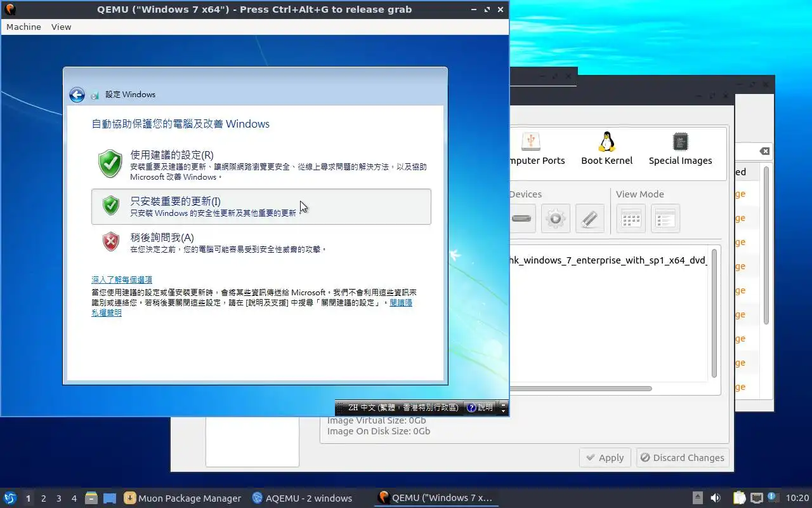Click the Muon package list vertical scrollbar
This screenshot has height=508, width=812.
pyautogui.click(x=766, y=246)
